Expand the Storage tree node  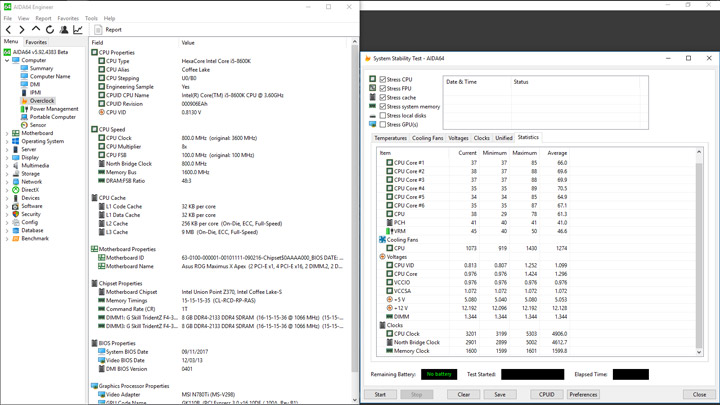click(x=7, y=174)
